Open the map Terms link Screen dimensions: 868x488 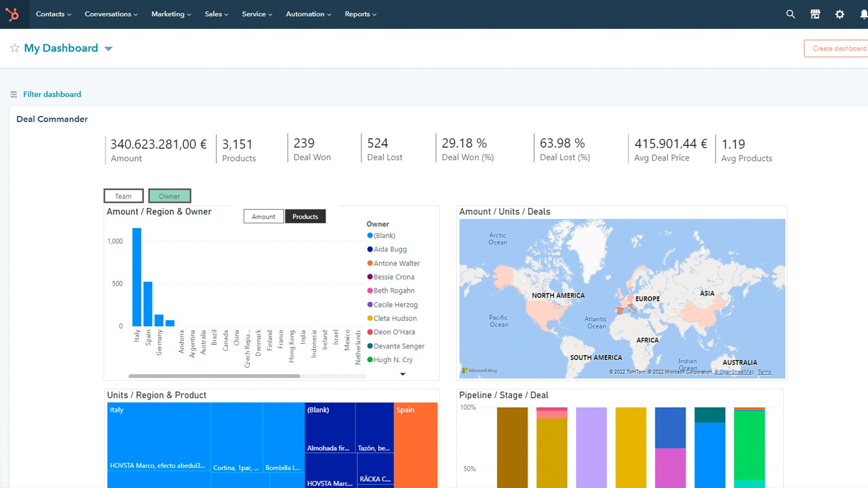click(764, 372)
